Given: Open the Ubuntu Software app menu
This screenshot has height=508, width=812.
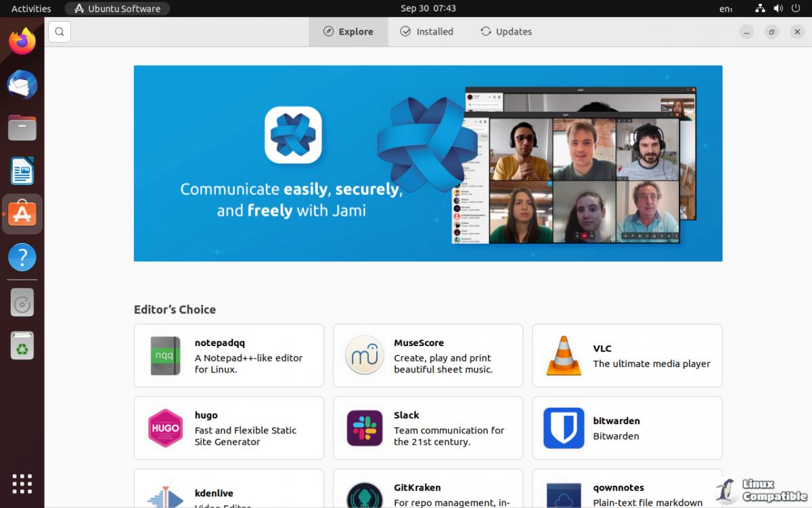Looking at the screenshot, I should 117,9.
